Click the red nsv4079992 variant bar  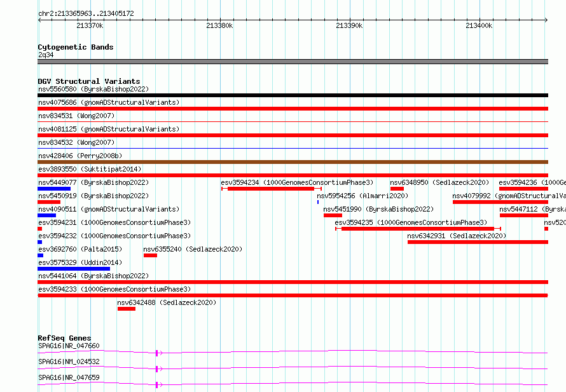point(500,202)
